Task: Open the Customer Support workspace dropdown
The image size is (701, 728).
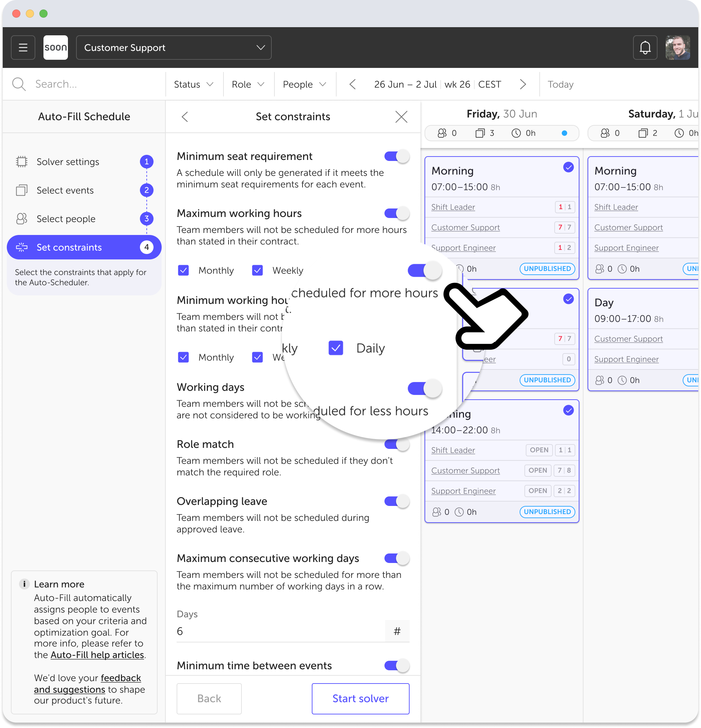Action: click(x=174, y=48)
